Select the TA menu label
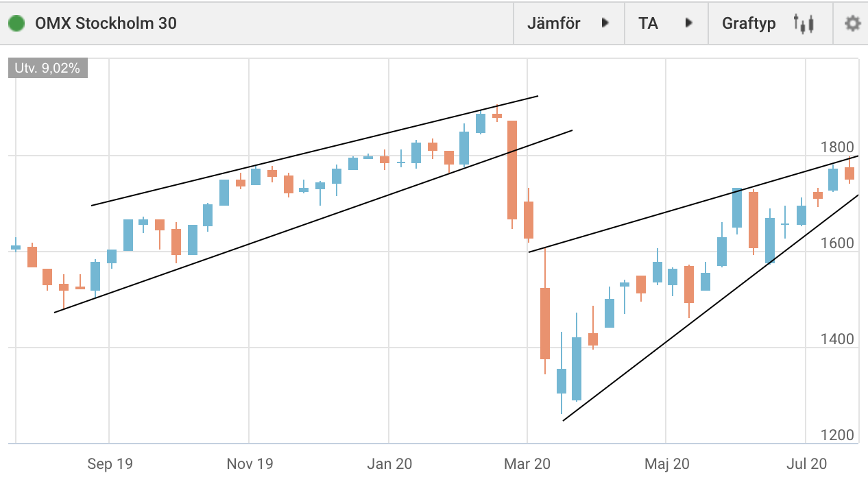 (x=648, y=23)
